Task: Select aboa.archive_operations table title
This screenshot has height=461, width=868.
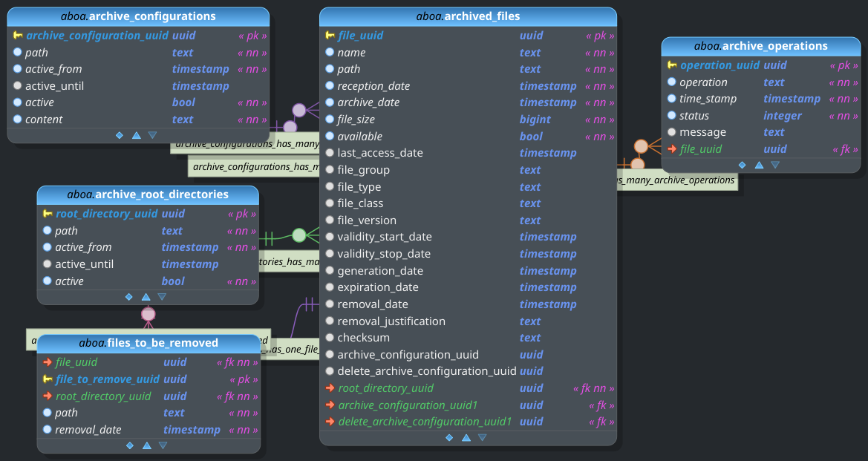Action: 761,46
